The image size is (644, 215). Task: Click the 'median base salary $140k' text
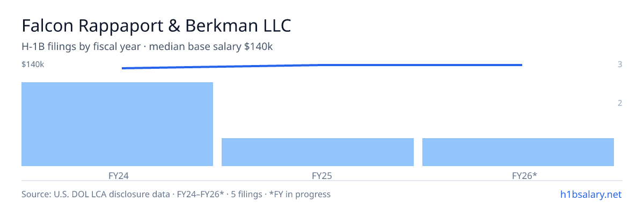point(211,47)
